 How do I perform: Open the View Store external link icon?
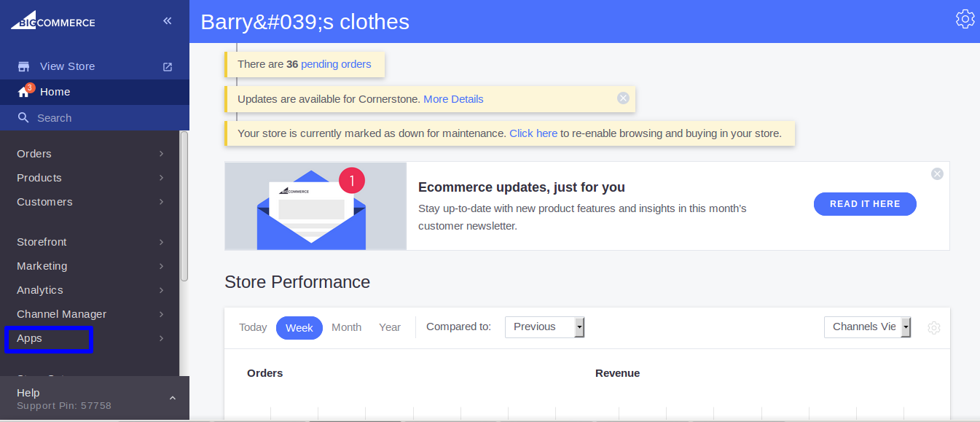(x=168, y=66)
